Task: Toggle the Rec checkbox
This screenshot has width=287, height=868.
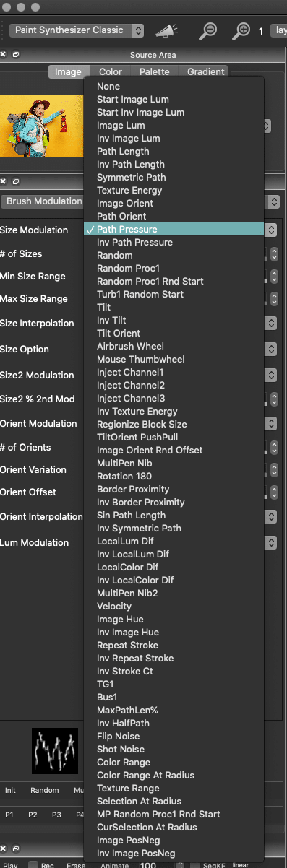Action: pyautogui.click(x=33, y=865)
